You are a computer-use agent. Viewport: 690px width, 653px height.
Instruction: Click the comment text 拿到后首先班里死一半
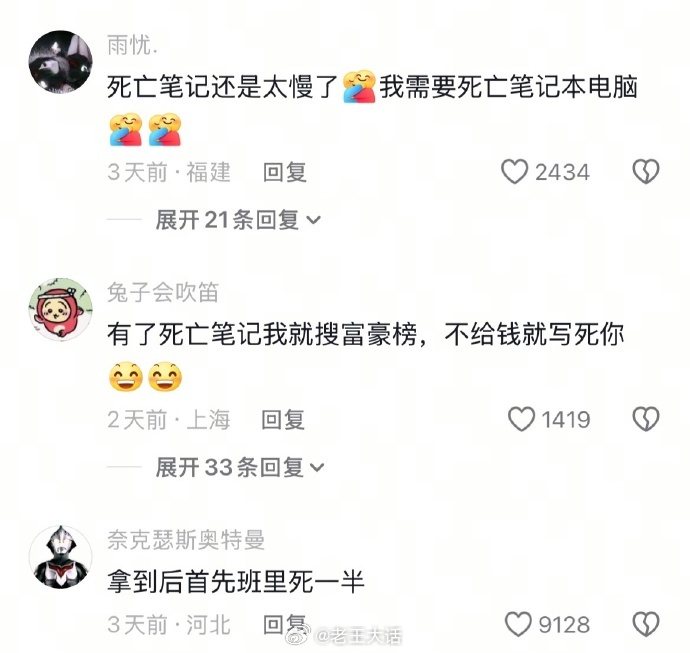(236, 582)
